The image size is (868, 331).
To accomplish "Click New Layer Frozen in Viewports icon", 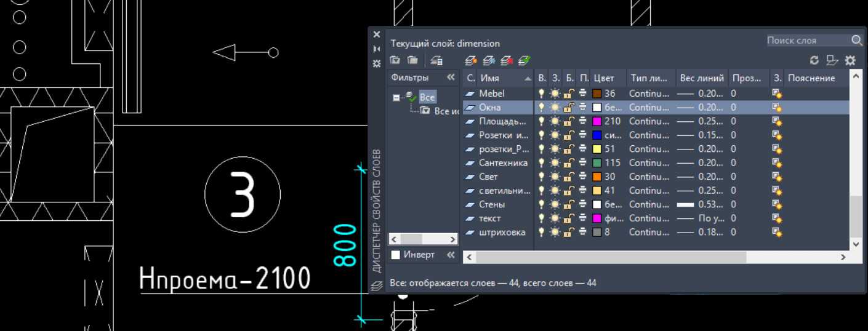I will click(x=489, y=60).
